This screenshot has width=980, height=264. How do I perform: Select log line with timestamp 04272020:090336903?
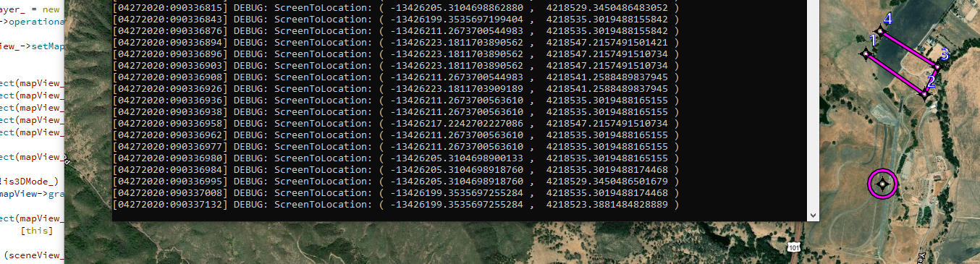(x=397, y=65)
